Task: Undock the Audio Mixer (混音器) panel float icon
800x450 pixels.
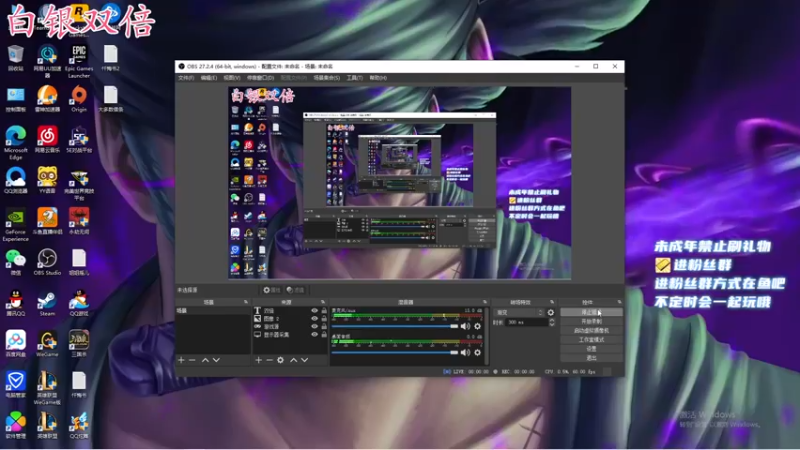Action: pyautogui.click(x=485, y=302)
